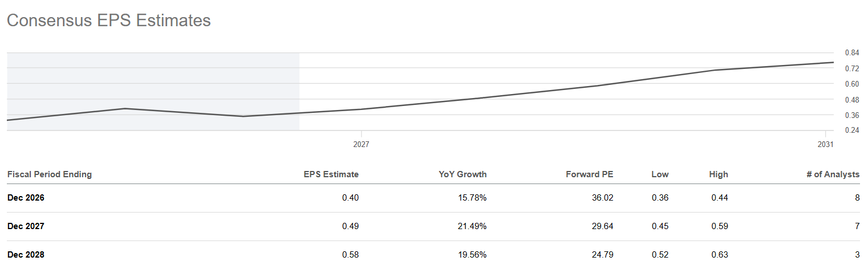The width and height of the screenshot is (868, 265).
Task: Click the Dec 2027 fiscal period row label
Action: point(26,226)
